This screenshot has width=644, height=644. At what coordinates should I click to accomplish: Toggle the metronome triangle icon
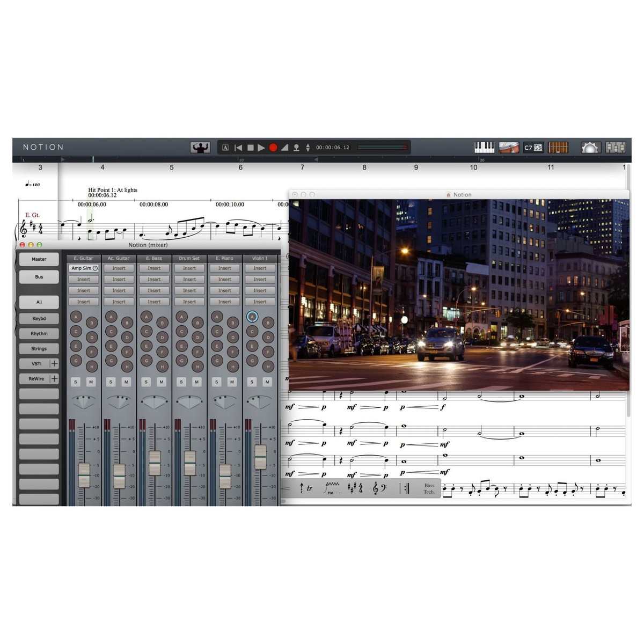[x=284, y=148]
